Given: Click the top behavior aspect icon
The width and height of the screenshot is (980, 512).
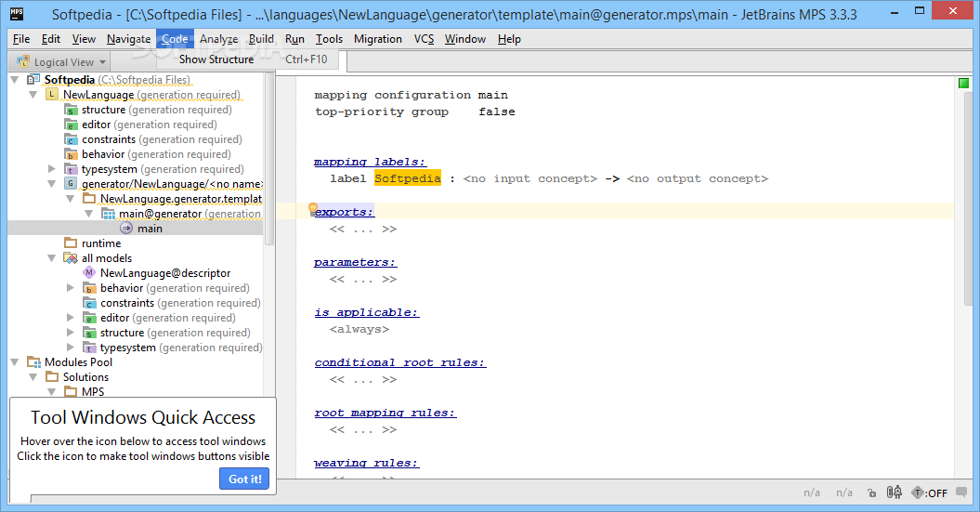Looking at the screenshot, I should [x=71, y=154].
